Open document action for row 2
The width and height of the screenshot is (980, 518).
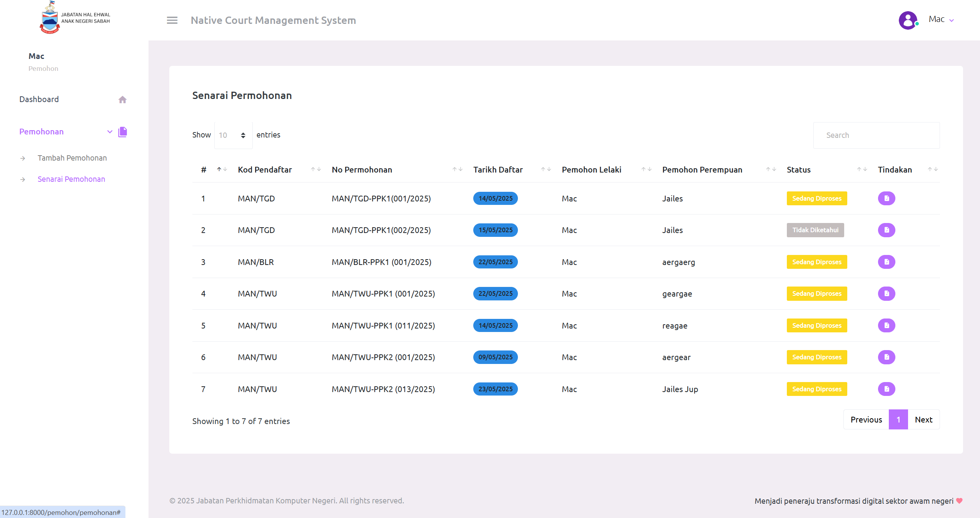coord(886,230)
